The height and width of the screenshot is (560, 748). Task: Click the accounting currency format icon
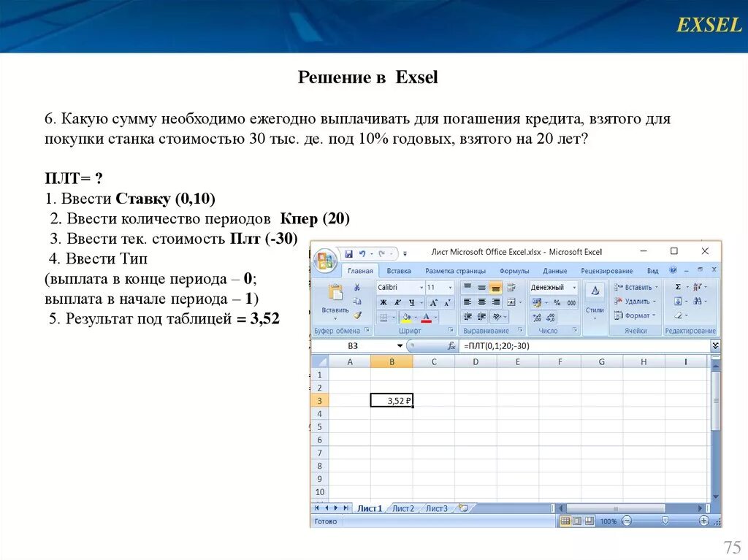point(537,302)
